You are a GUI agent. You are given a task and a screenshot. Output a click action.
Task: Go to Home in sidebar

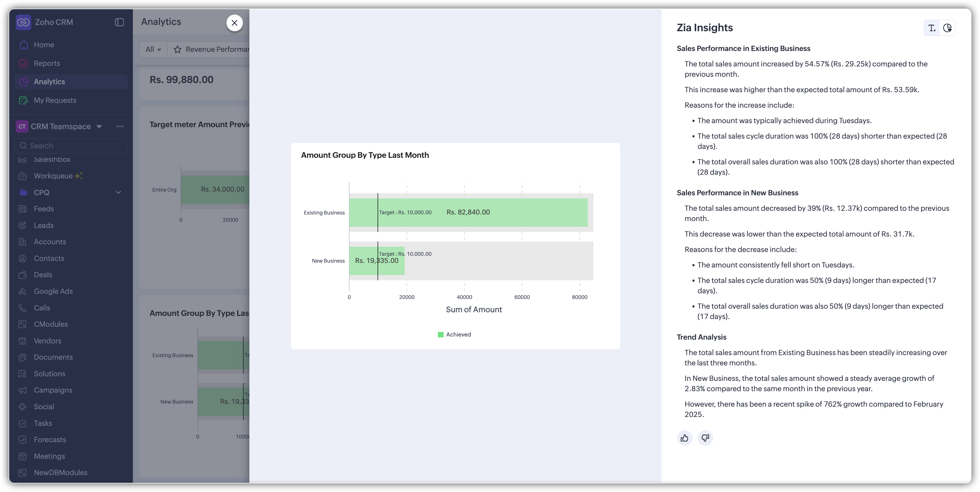(44, 44)
